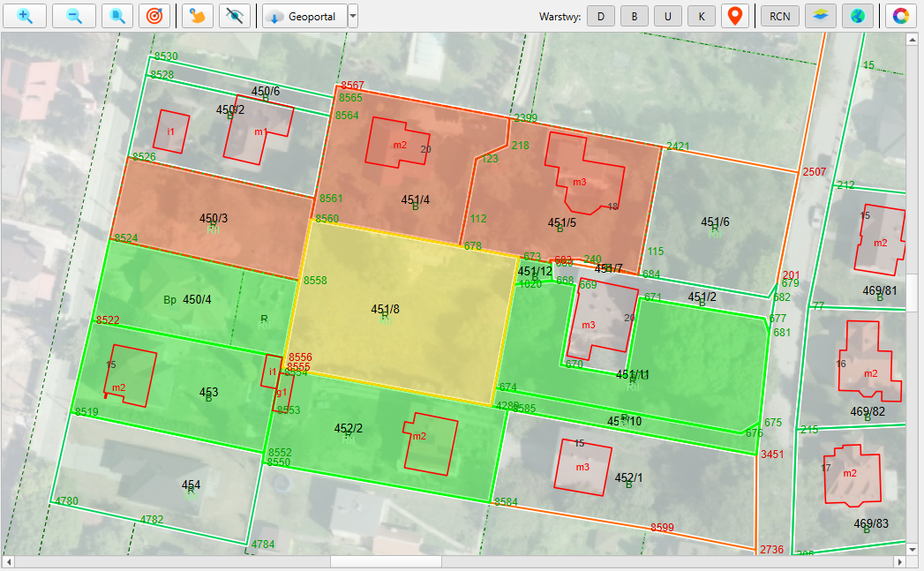Click the red target center icon
924x571 pixels.
(x=154, y=16)
